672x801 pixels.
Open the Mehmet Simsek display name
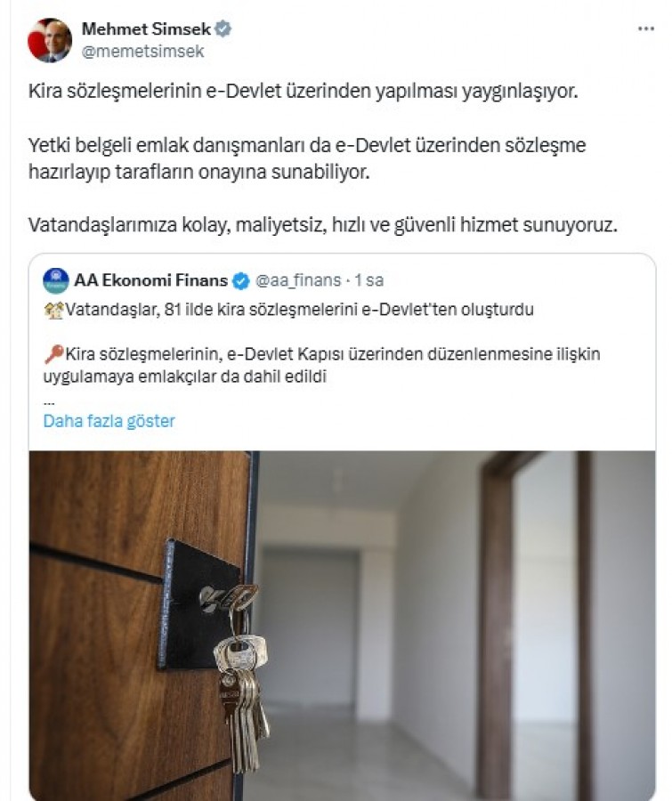146,29
